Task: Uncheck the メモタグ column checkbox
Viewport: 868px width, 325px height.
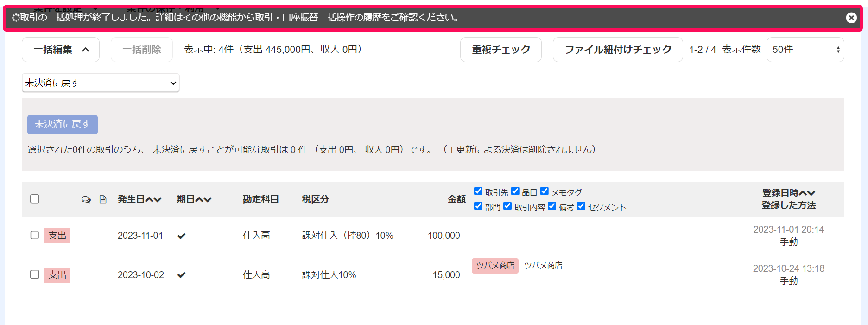Action: click(545, 191)
